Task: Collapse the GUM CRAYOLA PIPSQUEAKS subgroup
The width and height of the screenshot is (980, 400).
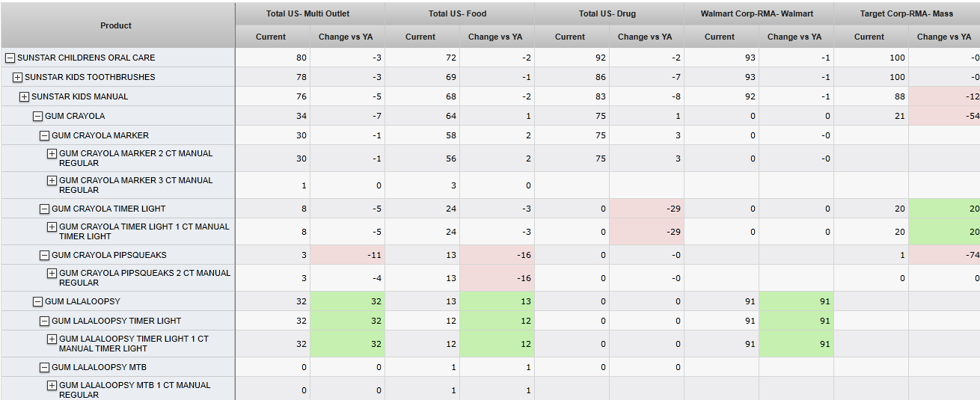Action: pos(45,255)
